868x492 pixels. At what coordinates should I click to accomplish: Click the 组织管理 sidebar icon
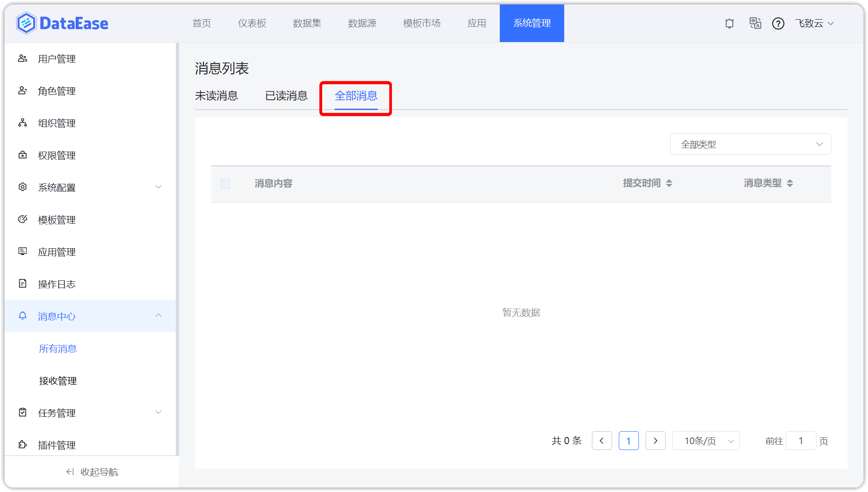point(22,123)
